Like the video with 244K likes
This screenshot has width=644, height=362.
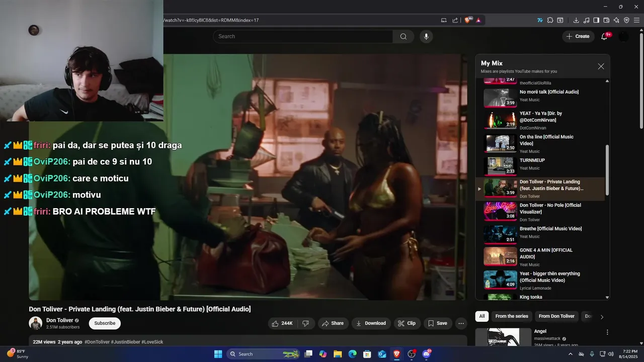(x=283, y=323)
